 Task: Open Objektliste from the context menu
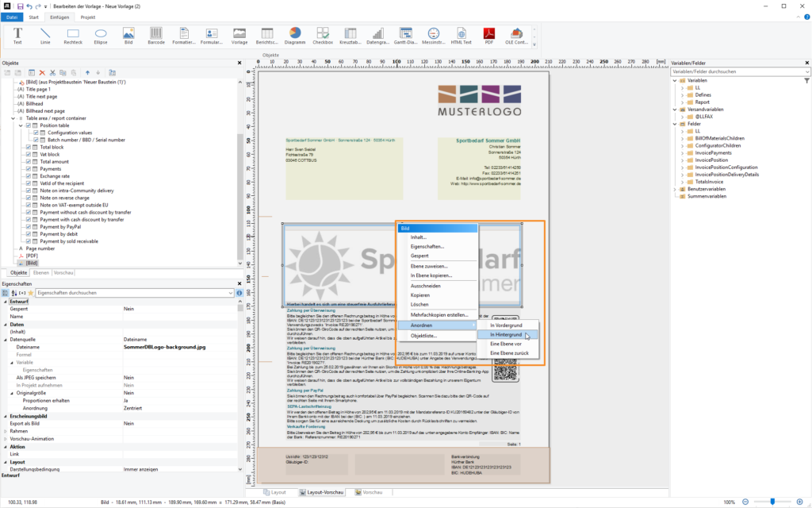click(423, 335)
